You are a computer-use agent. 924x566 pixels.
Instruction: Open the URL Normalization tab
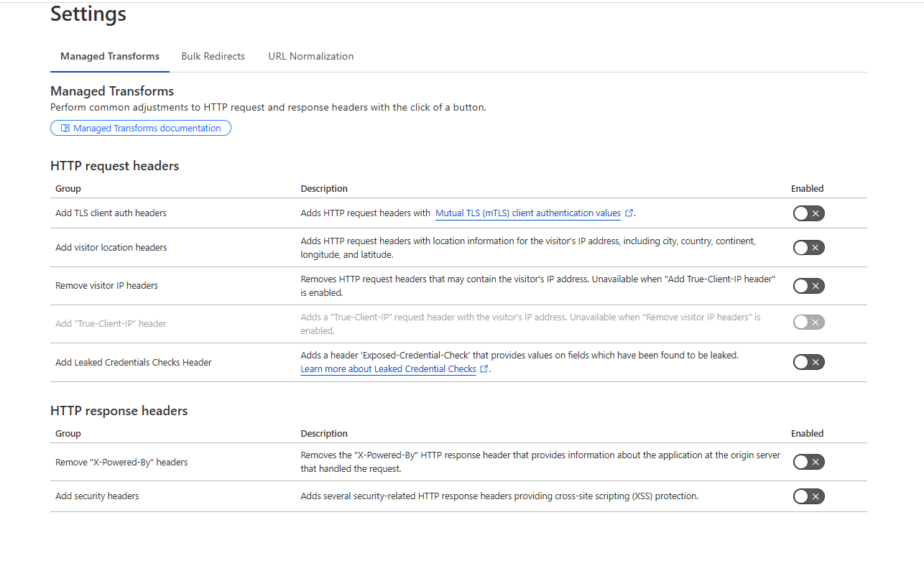click(x=310, y=56)
